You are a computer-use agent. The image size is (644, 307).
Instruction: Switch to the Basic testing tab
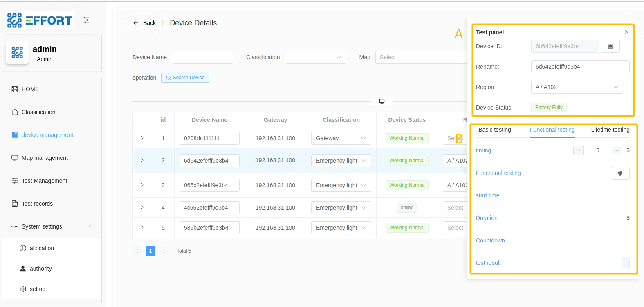[494, 130]
